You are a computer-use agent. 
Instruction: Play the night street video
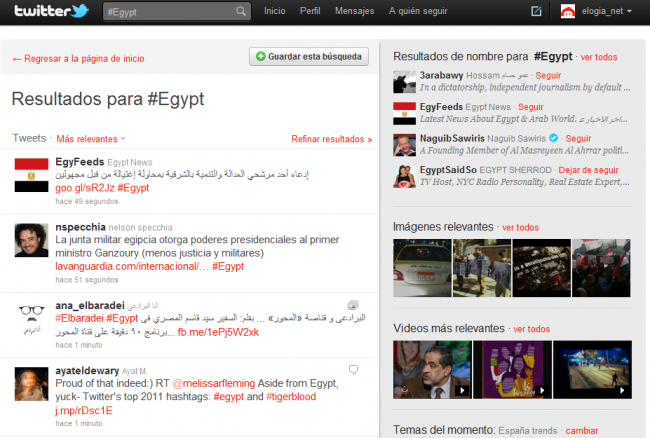point(592,370)
